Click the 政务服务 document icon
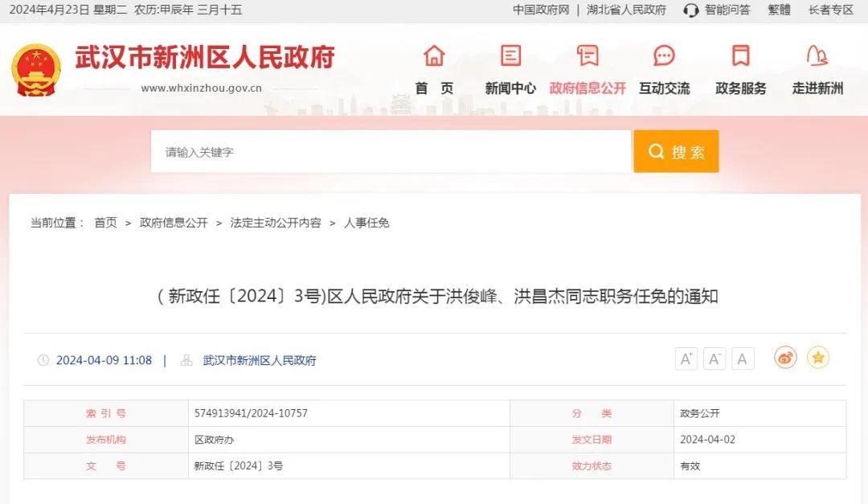Screen dimensions: 868x504 (x=739, y=56)
